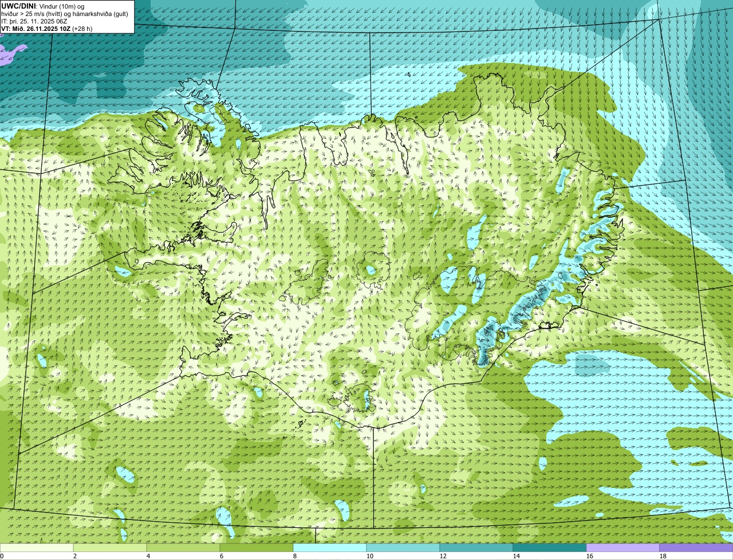Click the 'UWC/DINI: Vindur (10m) og' title line
This screenshot has height=560, width=733.
point(43,6)
